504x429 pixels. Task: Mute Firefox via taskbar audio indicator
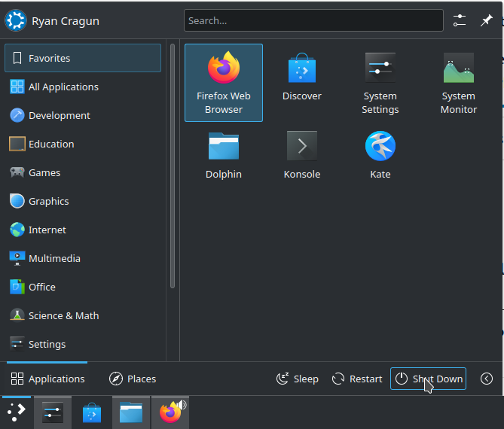182,404
